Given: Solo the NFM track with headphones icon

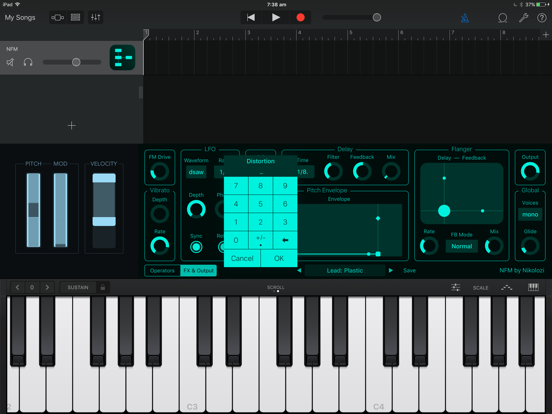Looking at the screenshot, I should pyautogui.click(x=28, y=62).
